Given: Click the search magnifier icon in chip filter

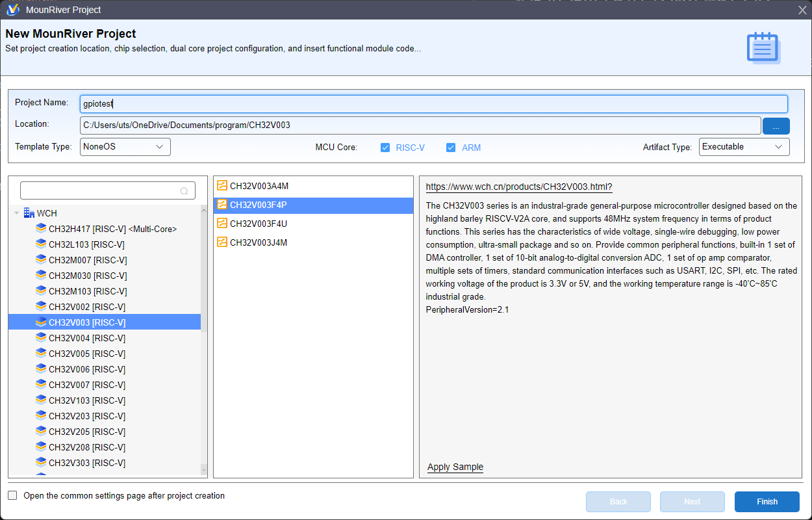Looking at the screenshot, I should pyautogui.click(x=184, y=191).
